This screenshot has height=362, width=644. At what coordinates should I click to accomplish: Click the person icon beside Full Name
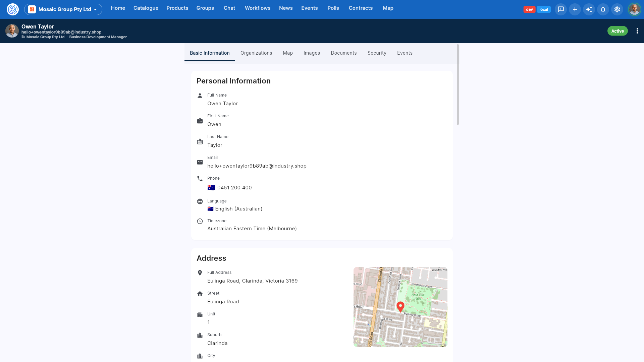click(200, 96)
